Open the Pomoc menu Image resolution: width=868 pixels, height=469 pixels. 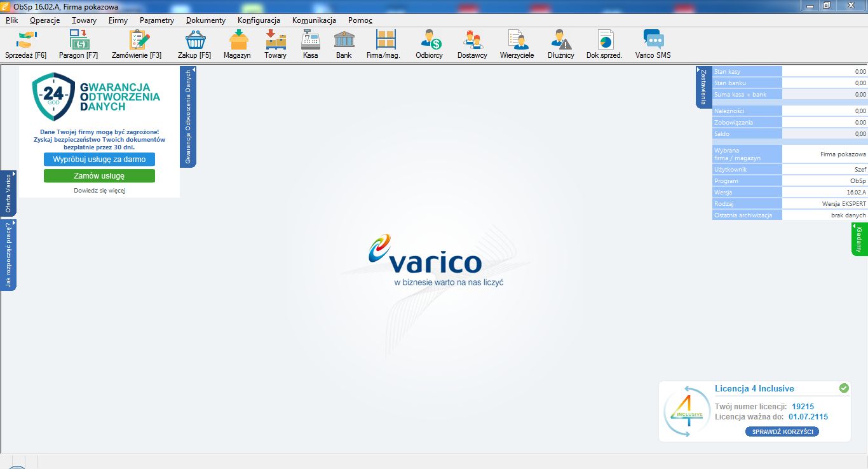360,20
